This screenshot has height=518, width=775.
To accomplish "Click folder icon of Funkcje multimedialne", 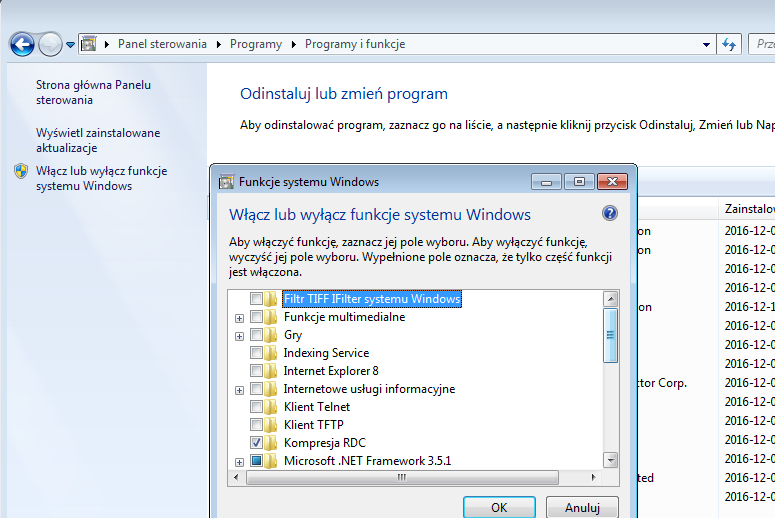I will click(271, 316).
